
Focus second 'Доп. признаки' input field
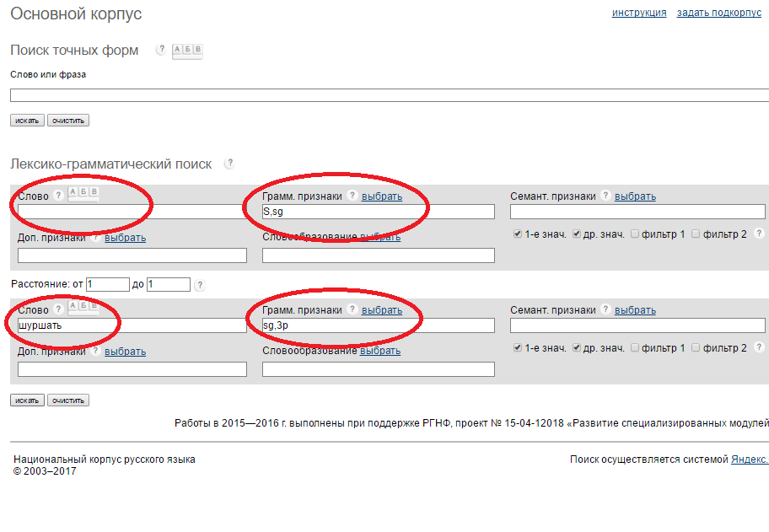tap(132, 369)
